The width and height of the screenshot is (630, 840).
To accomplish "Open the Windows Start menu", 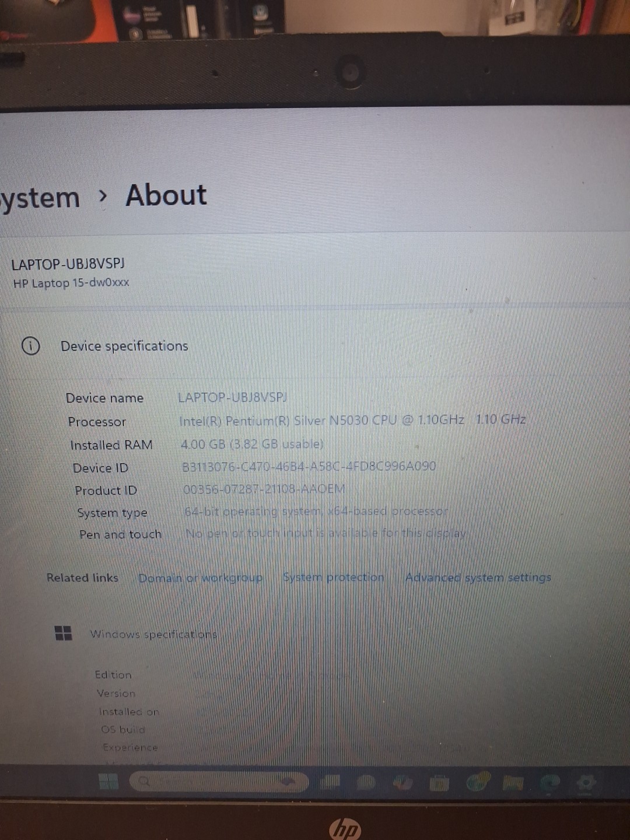I will (108, 781).
